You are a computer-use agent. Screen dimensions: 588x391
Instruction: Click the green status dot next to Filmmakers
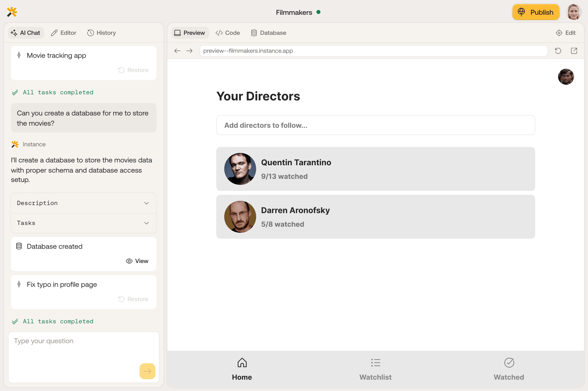point(318,12)
